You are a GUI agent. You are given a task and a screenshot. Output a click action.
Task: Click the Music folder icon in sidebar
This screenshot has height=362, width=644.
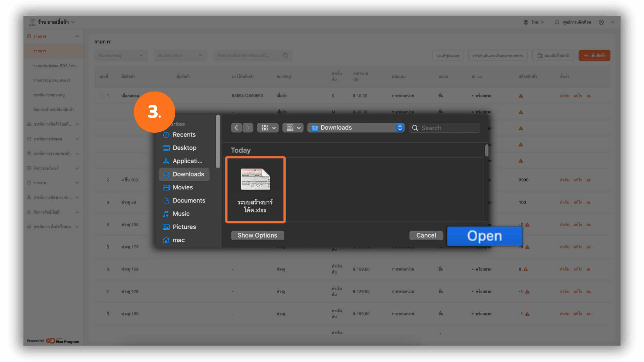tap(166, 214)
